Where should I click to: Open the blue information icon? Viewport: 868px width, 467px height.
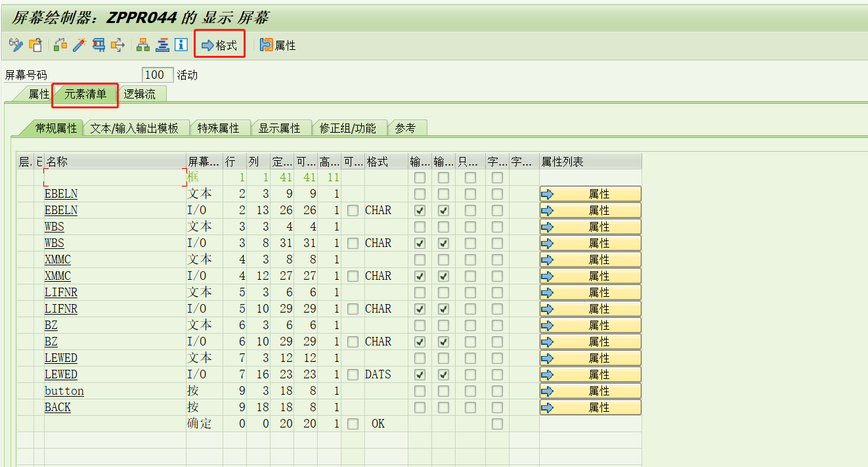(180, 44)
